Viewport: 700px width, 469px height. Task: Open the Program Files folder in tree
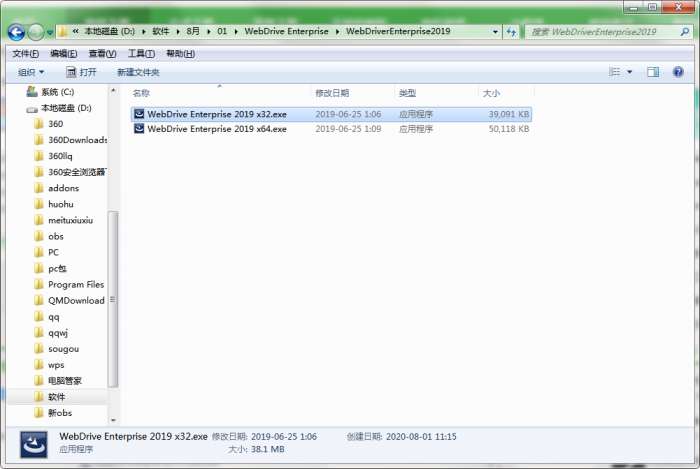tap(69, 285)
